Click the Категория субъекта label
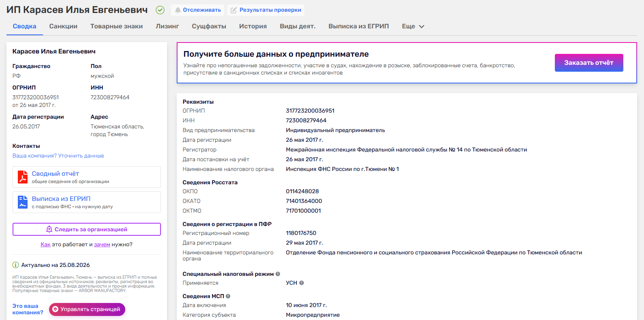The width and height of the screenshot is (644, 320). tap(209, 315)
